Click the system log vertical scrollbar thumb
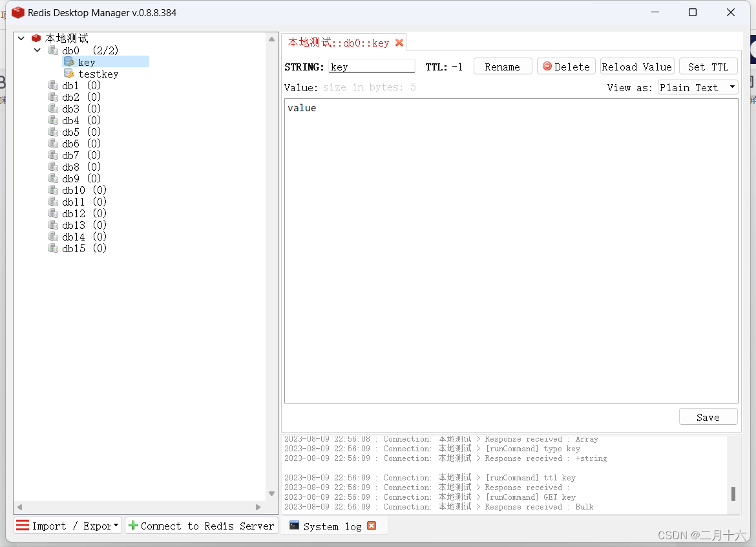This screenshot has height=547, width=756. point(733,493)
